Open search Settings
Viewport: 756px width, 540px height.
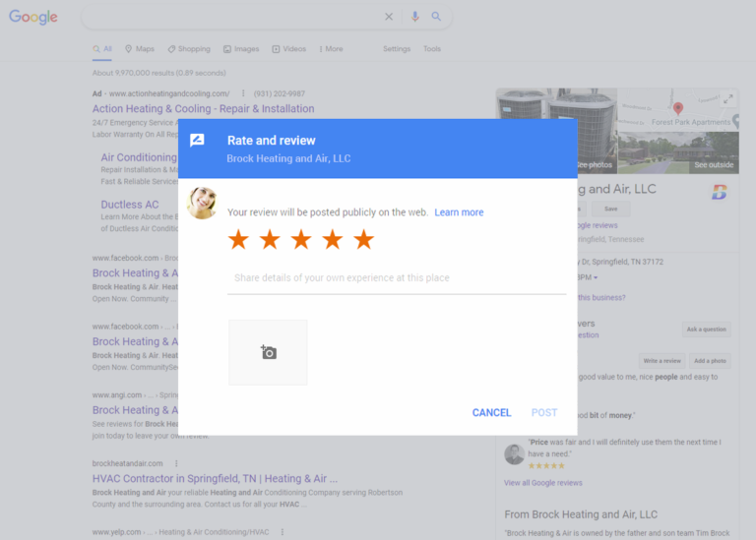click(397, 49)
